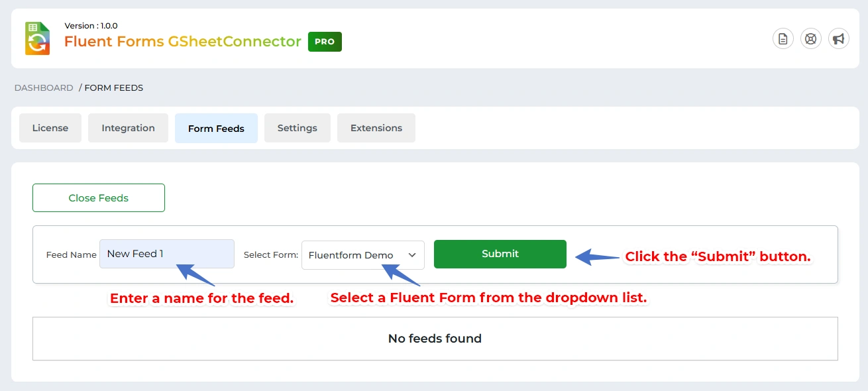The image size is (868, 391).
Task: Open the megaphone announcements icon
Action: (839, 38)
